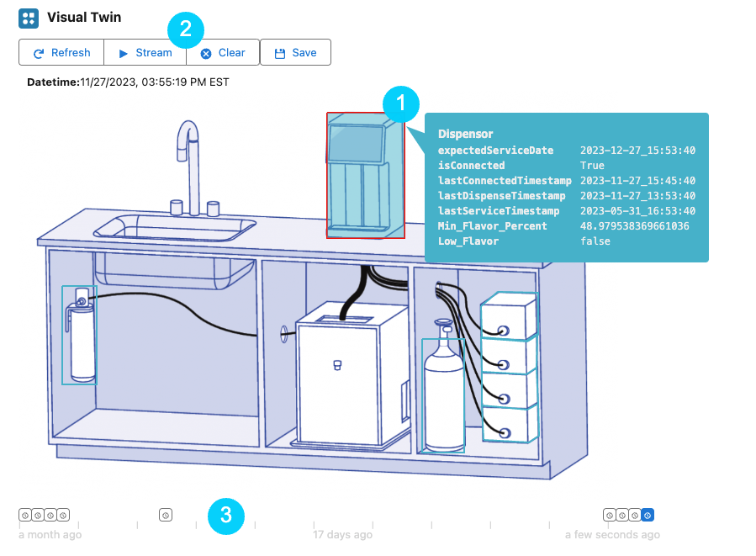
Task: Click the marker just left of the blue marker
Action: (635, 515)
